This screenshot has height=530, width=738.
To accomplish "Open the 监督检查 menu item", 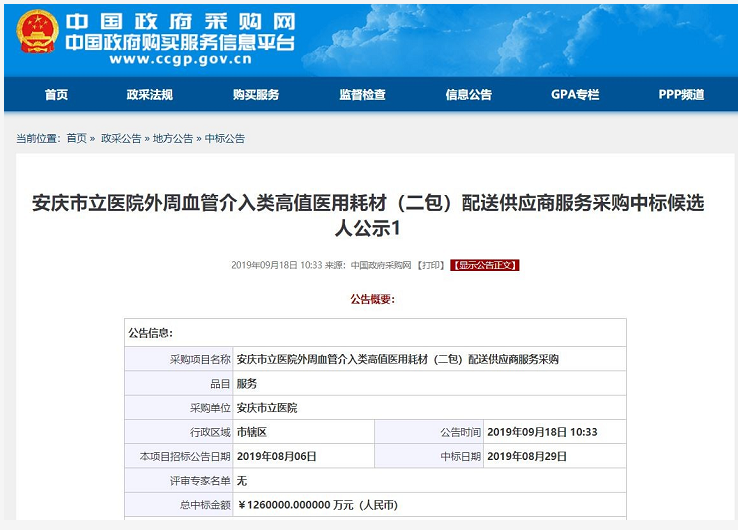I will coord(362,95).
